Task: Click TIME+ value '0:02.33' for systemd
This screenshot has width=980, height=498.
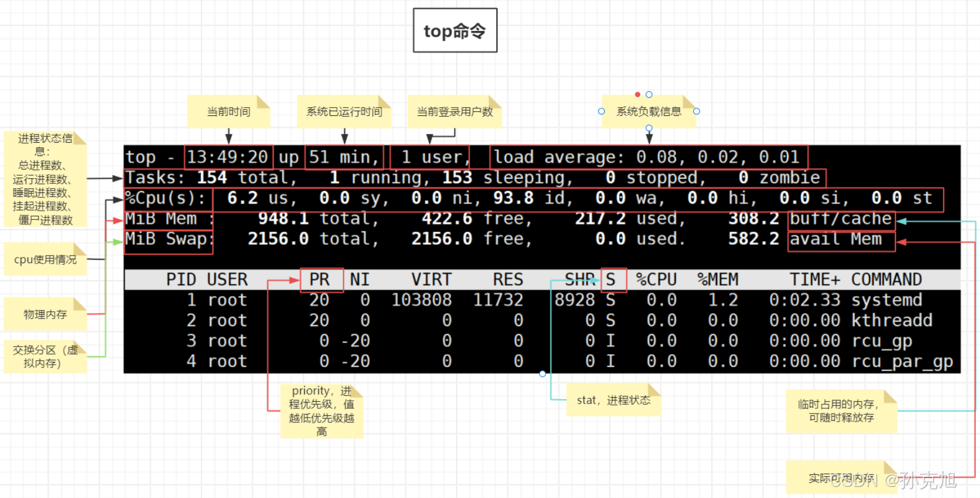Action: 805,300
